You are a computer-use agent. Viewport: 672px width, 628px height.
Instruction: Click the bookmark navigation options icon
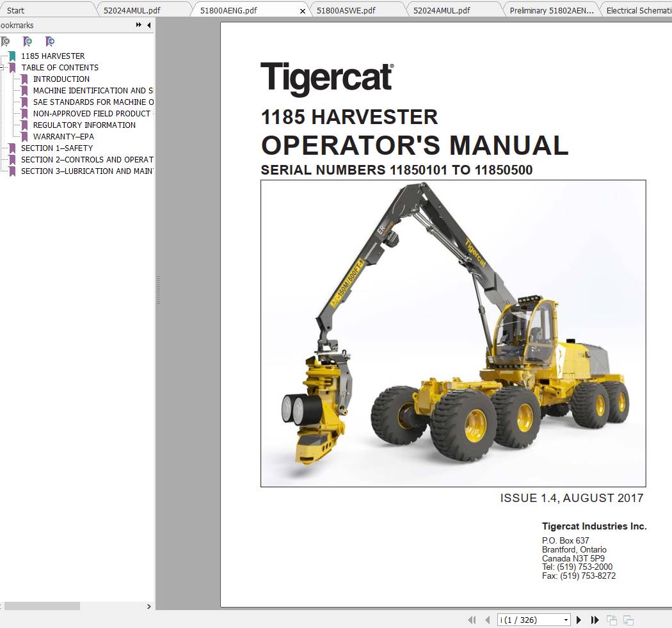click(50, 41)
